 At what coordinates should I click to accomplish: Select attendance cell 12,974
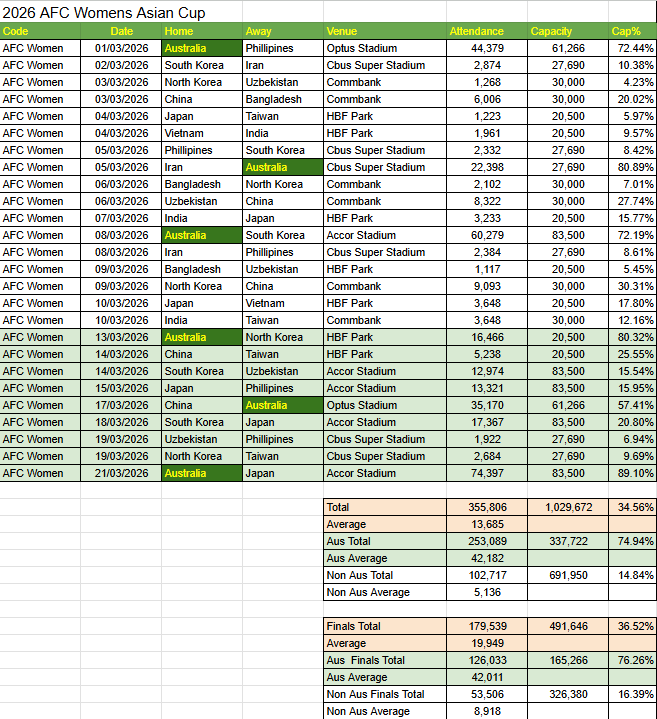point(487,371)
